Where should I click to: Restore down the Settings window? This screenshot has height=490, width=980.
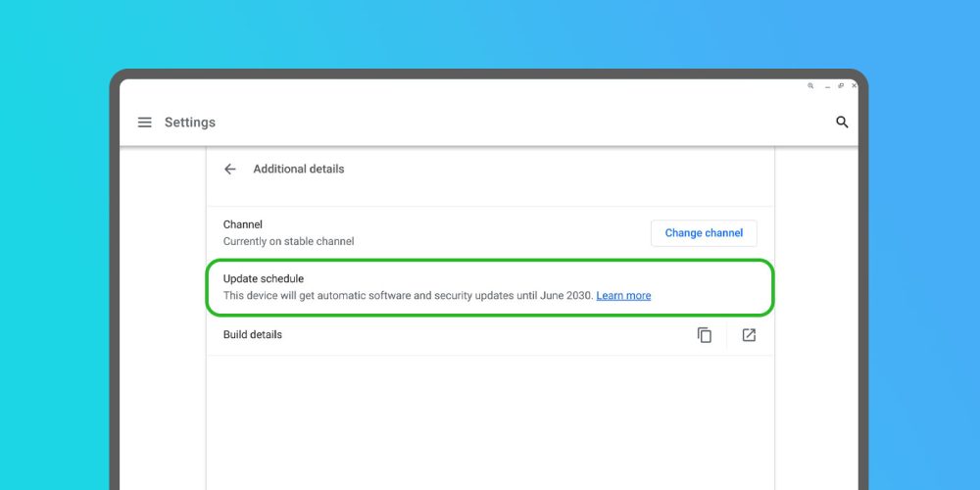click(x=841, y=86)
